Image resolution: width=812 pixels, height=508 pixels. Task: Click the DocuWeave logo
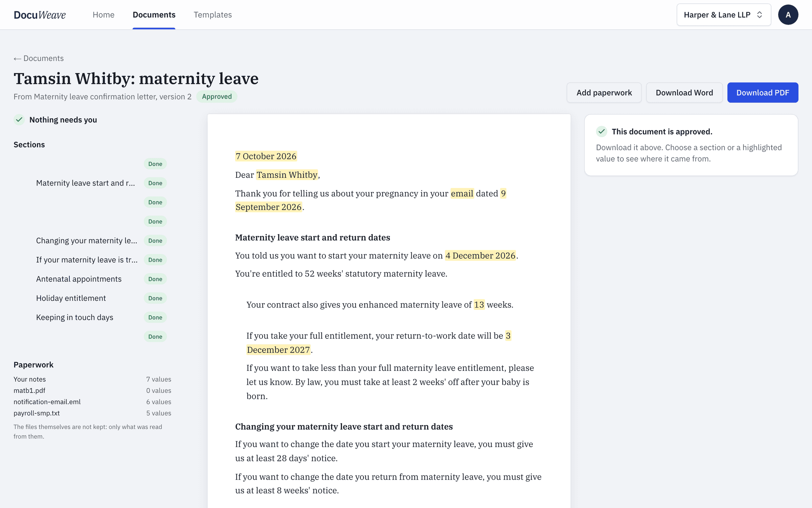pyautogui.click(x=40, y=15)
